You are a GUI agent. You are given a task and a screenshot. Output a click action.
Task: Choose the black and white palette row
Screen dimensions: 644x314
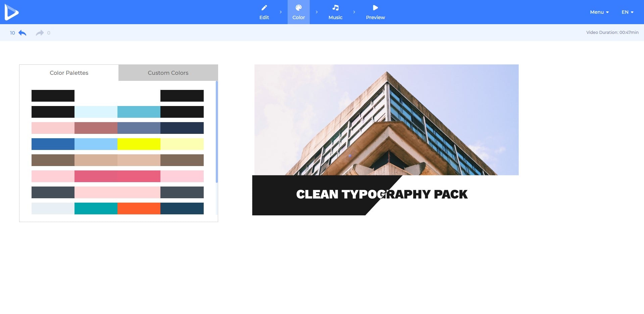click(x=117, y=96)
